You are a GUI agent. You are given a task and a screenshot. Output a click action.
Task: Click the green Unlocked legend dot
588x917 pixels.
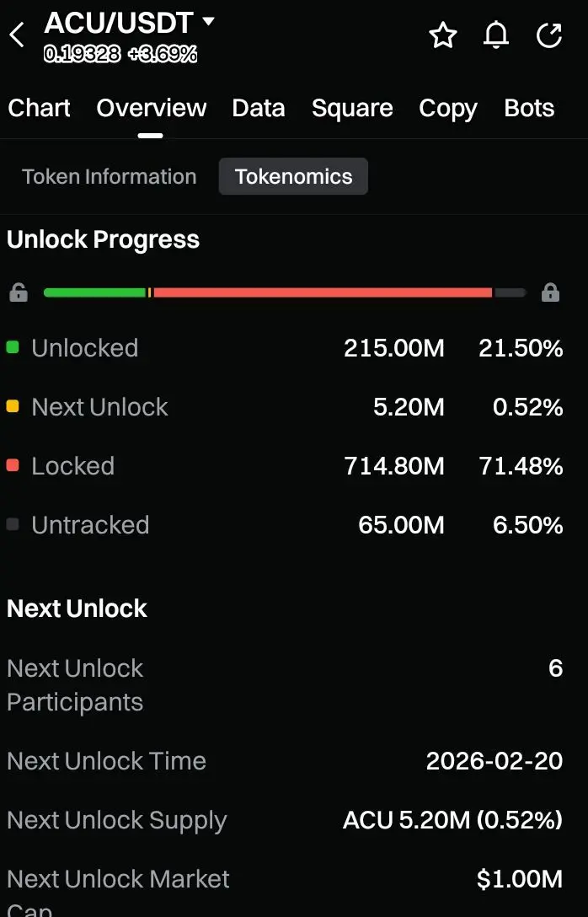13,347
